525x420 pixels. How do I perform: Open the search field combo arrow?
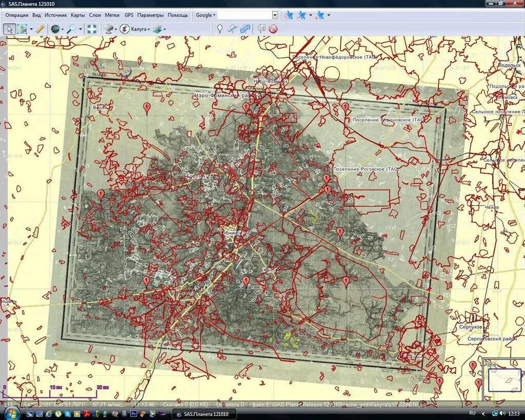pyautogui.click(x=275, y=15)
